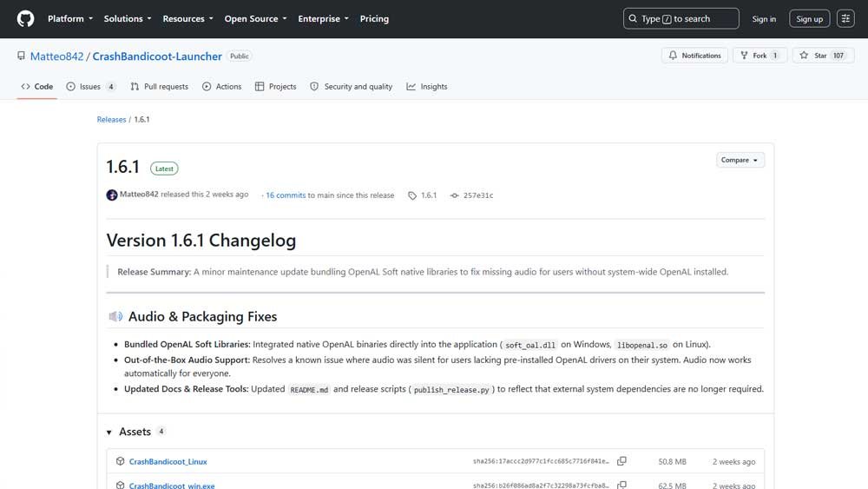Viewport: 868px width, 489px height.
Task: Go to Releases breadcrumb link
Action: 111,119
